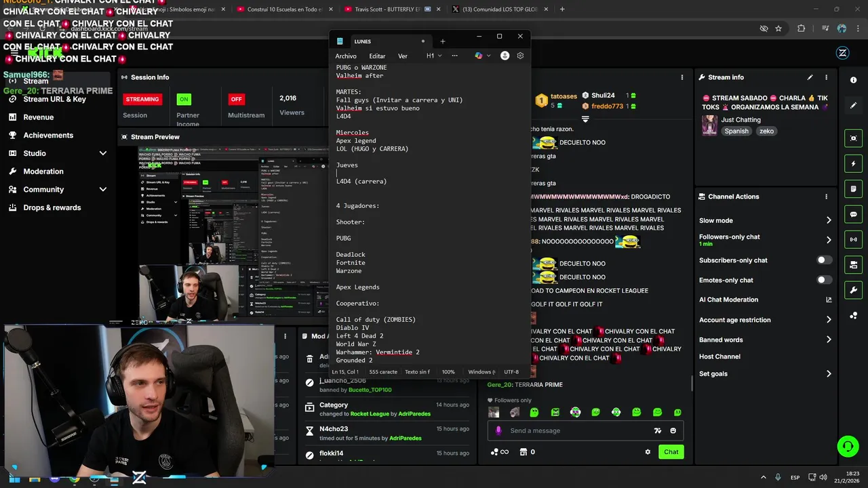Add a new Notepad tab

click(442, 41)
